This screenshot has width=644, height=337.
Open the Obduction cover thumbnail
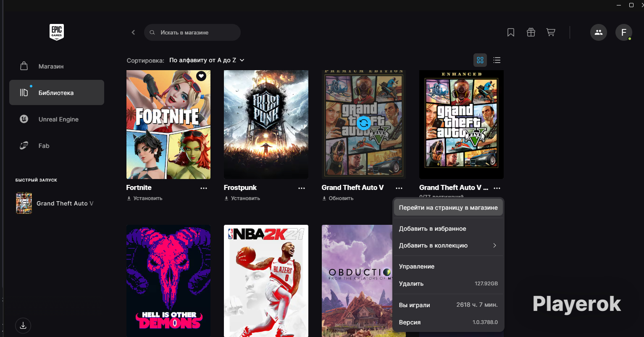point(357,281)
